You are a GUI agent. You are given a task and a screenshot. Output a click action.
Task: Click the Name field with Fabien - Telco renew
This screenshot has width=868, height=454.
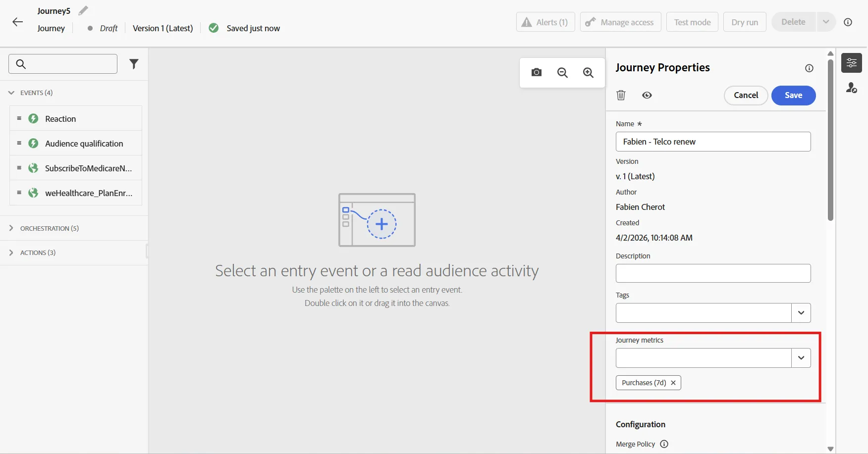pos(713,142)
